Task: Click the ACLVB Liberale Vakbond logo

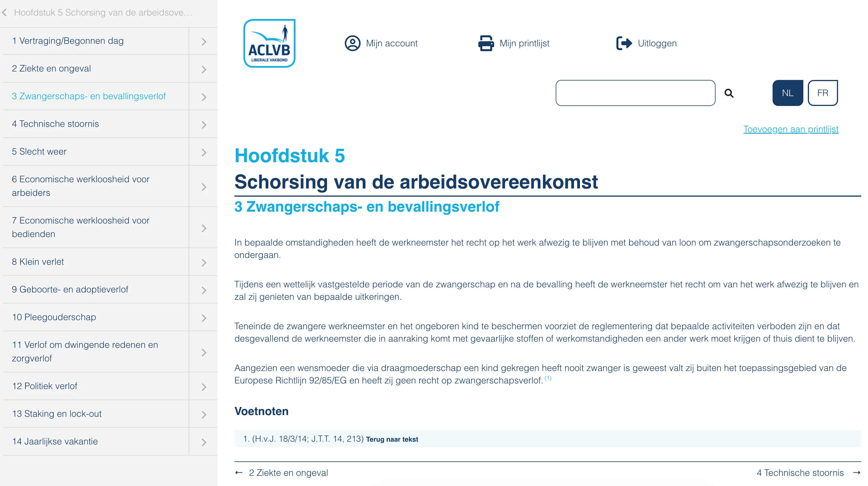Action: [269, 43]
